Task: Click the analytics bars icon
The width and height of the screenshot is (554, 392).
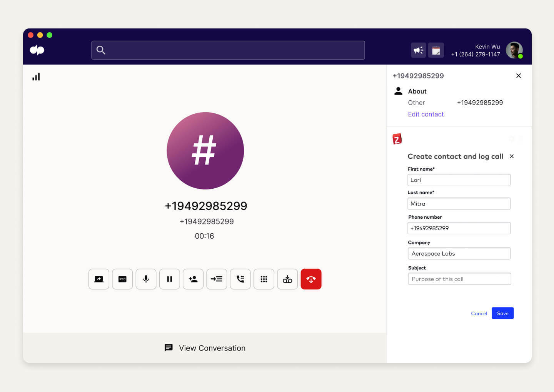Action: tap(36, 76)
